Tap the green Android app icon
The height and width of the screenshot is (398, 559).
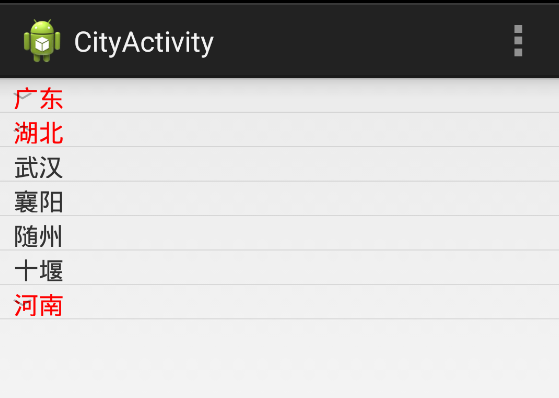tap(42, 41)
